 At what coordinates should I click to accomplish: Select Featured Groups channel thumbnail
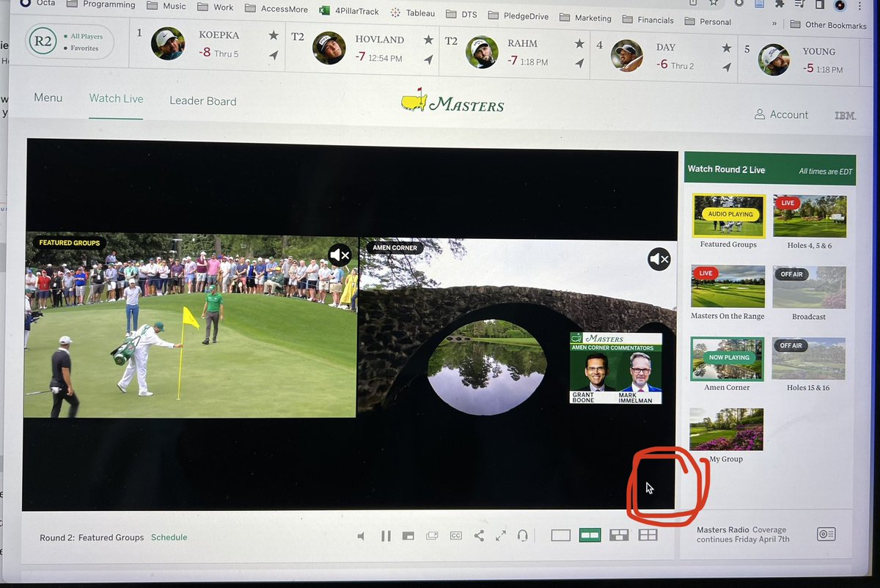tap(728, 216)
